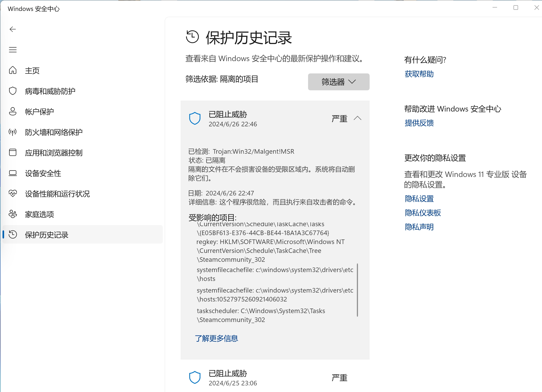Viewport: 542px width, 392px height.
Task: Click the detected name Trojan:Win32/Malgent!MSR
Action: click(x=254, y=152)
